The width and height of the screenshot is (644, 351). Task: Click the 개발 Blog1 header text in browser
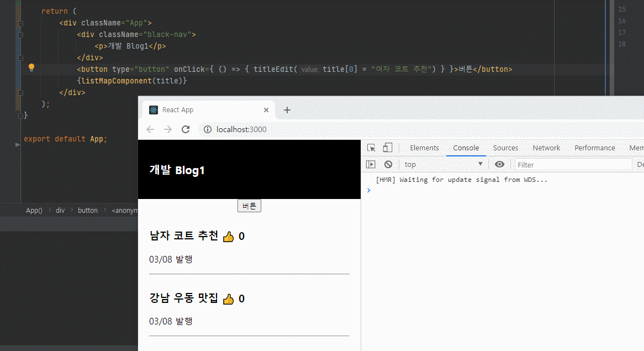tap(177, 170)
